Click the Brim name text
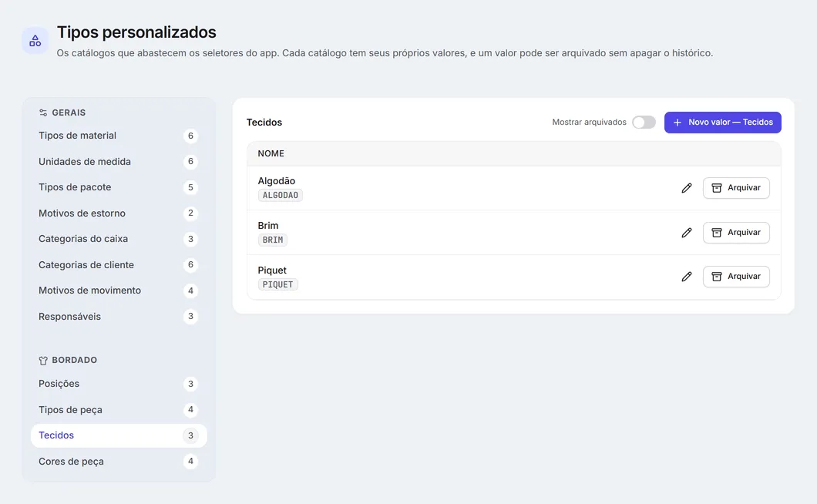Image resolution: width=817 pixels, height=504 pixels. pos(267,226)
